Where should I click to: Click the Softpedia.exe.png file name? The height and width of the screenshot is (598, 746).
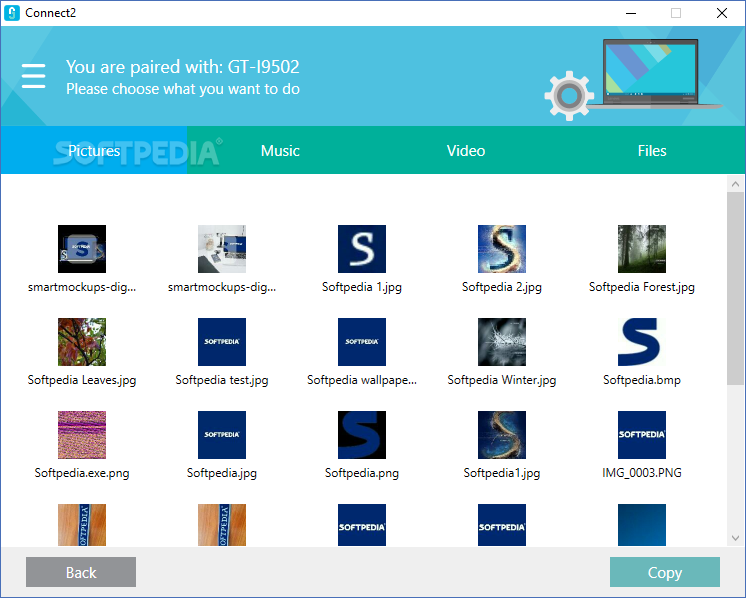(x=82, y=473)
